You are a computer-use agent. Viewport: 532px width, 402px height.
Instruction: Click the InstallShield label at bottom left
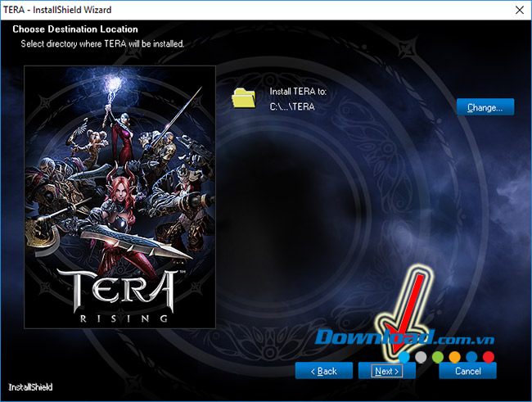click(x=31, y=385)
